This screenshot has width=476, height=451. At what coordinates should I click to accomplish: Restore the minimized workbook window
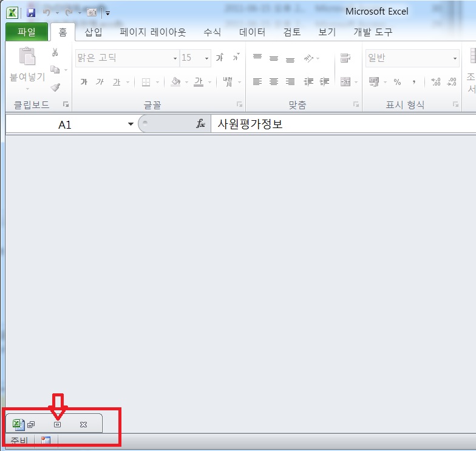point(32,424)
